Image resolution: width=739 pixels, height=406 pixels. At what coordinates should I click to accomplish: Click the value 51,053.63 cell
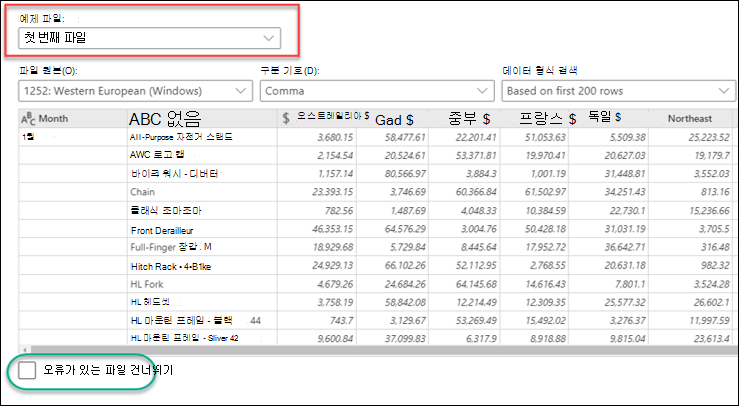click(x=534, y=137)
